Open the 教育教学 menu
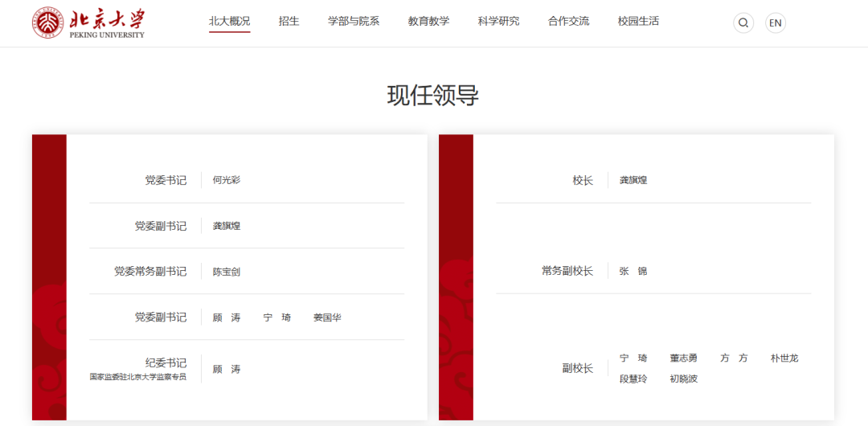 (429, 22)
